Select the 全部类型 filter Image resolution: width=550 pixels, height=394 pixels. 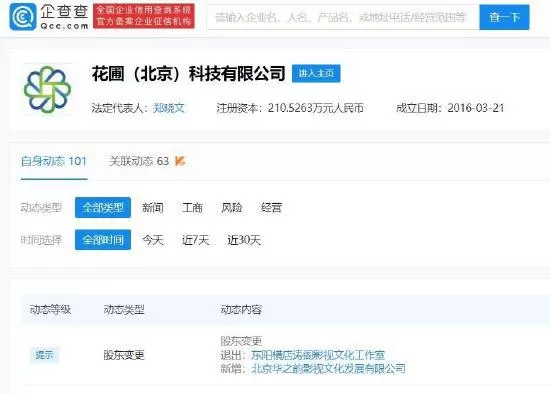pos(103,208)
